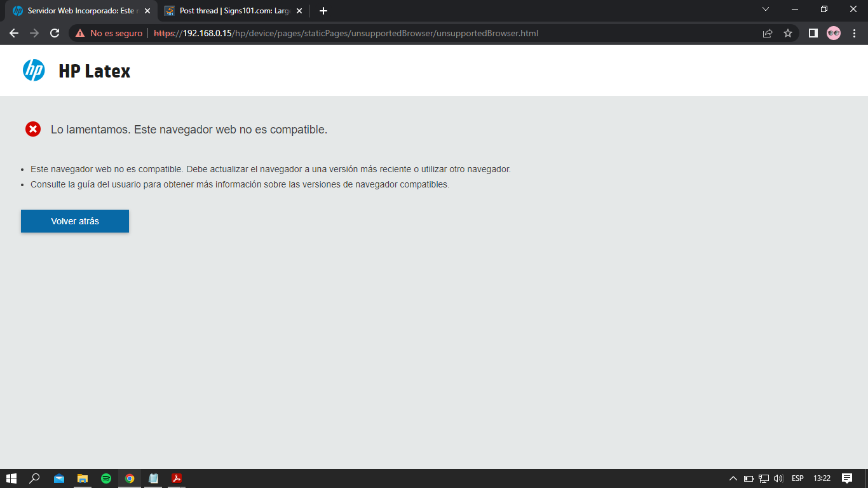Open the notification center

(x=847, y=478)
